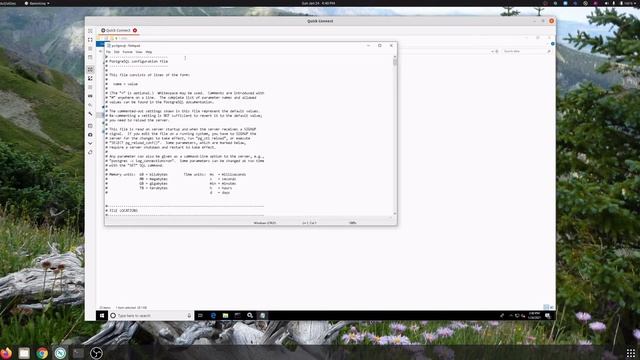Open Remmina tools wrench icon

pos(90,114)
